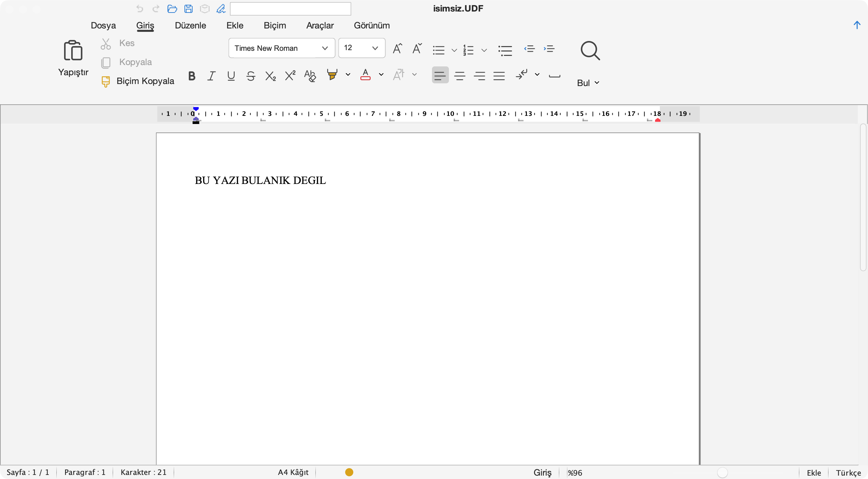Screen dimensions: 868x479
Task: Click the text effects A icon
Action: point(399,75)
